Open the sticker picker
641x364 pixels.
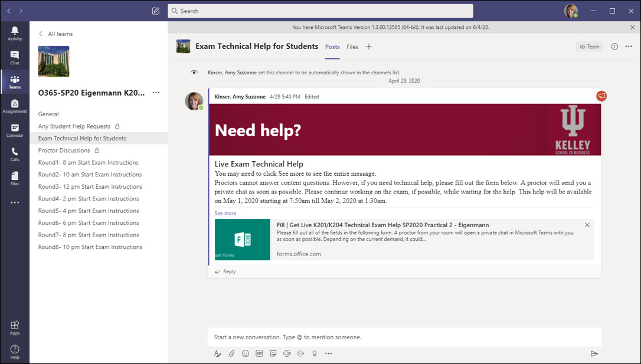click(x=273, y=353)
